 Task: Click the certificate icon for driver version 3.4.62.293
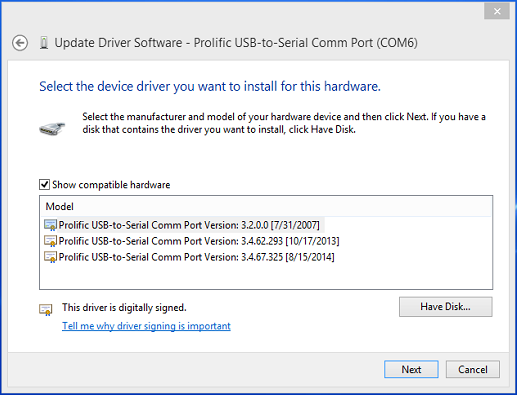click(x=50, y=241)
